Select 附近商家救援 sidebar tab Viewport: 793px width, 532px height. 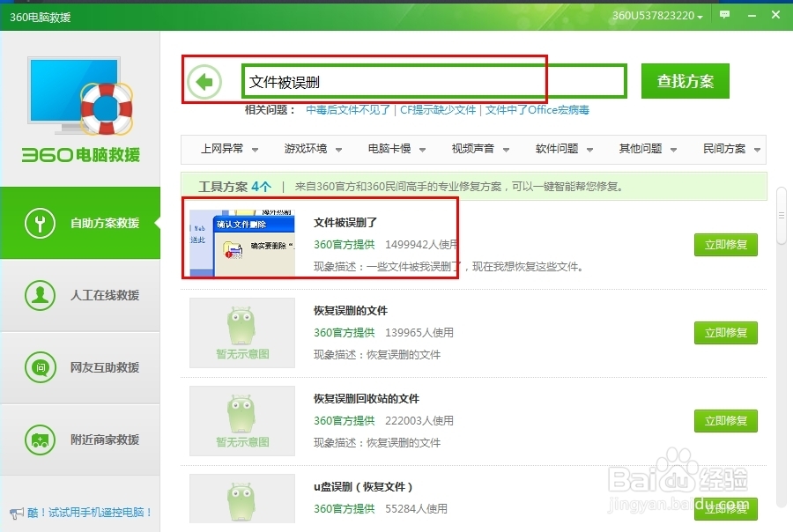point(80,440)
